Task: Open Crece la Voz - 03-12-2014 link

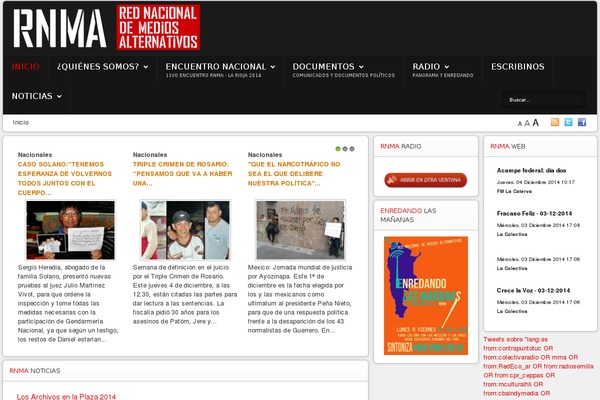Action: coord(533,290)
